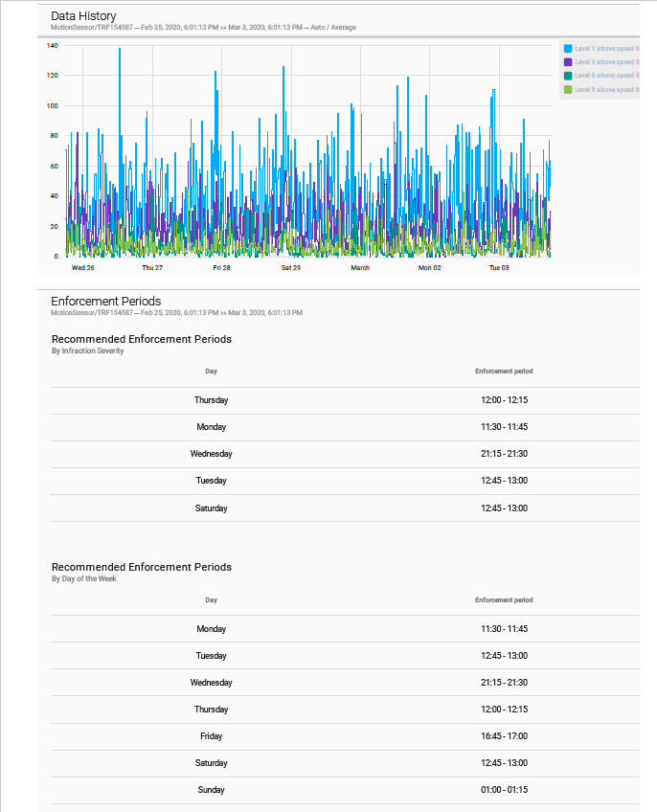Select 'Monday' row in the severity table

click(x=345, y=427)
